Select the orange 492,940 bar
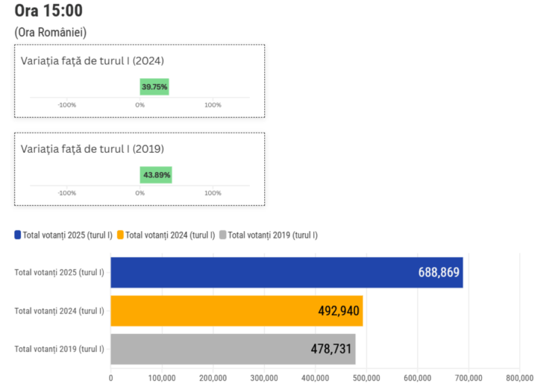 point(237,311)
